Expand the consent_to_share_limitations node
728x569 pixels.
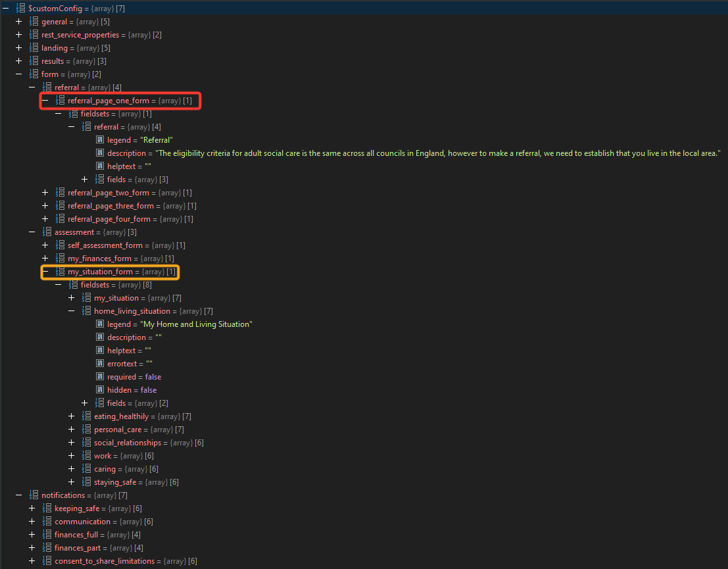pyautogui.click(x=32, y=561)
